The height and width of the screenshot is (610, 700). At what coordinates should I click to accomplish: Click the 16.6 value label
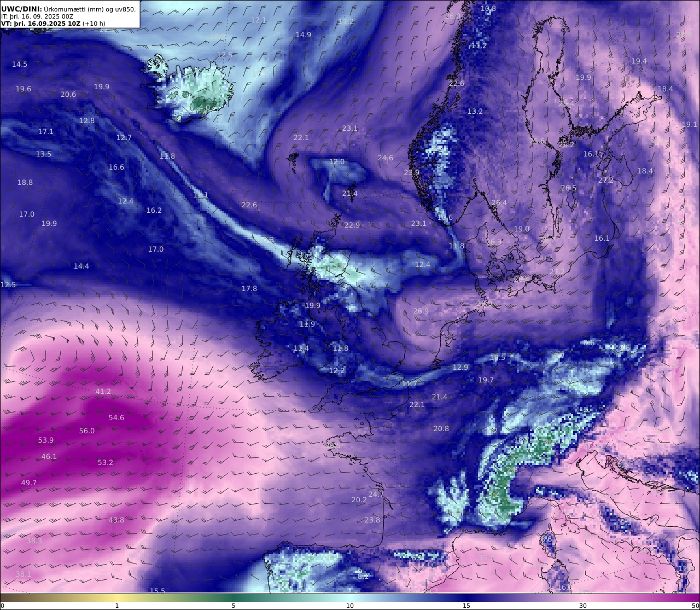tap(116, 167)
